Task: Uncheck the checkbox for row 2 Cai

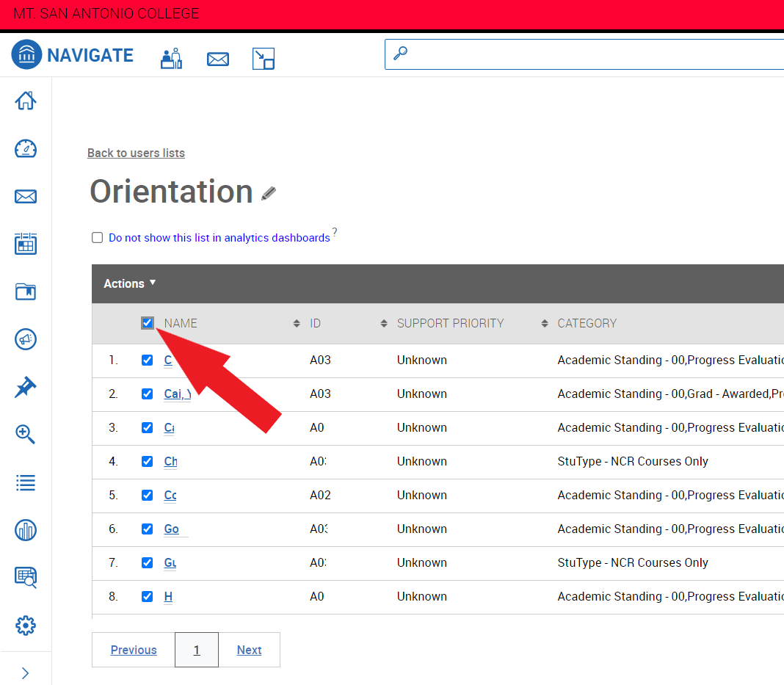Action: (147, 394)
